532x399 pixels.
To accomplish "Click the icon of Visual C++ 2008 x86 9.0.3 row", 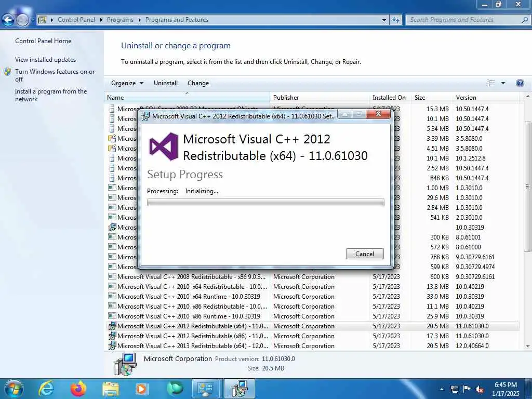I will (112, 276).
